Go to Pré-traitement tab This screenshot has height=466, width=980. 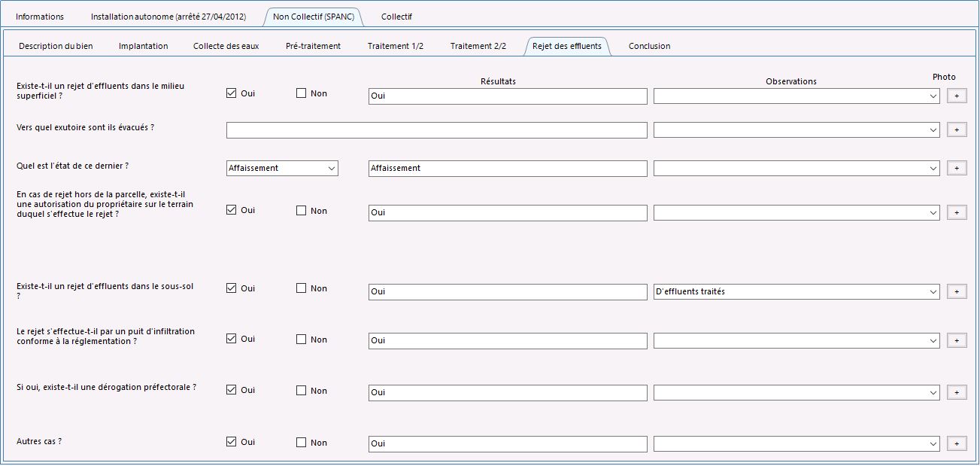tap(313, 46)
